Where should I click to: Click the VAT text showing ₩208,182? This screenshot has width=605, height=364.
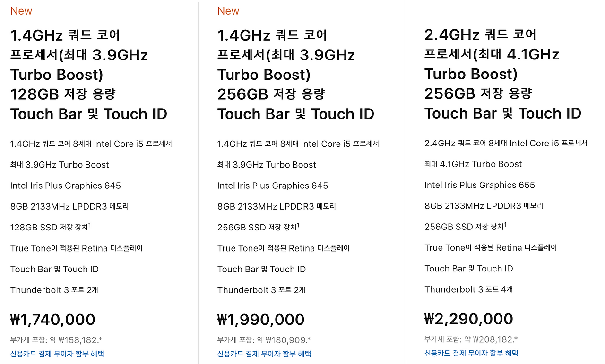point(471,339)
